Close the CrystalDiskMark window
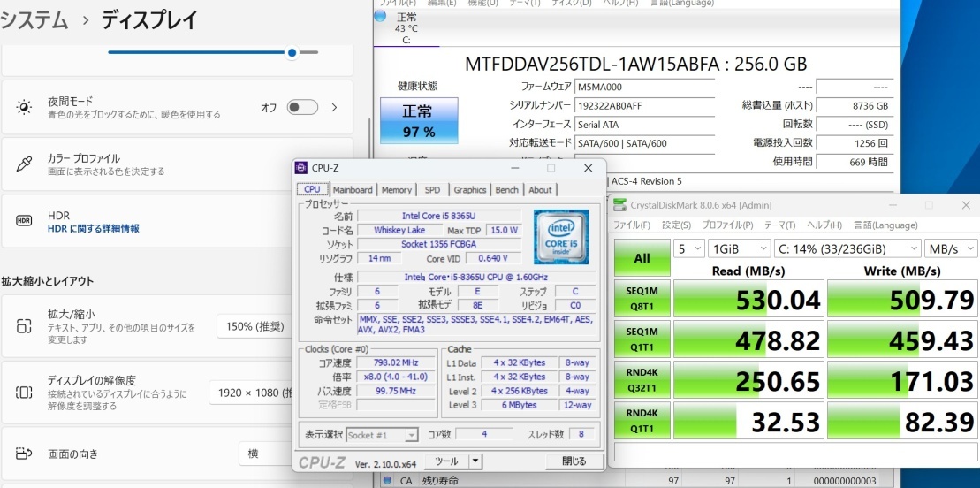The height and width of the screenshot is (488, 980). click(966, 205)
